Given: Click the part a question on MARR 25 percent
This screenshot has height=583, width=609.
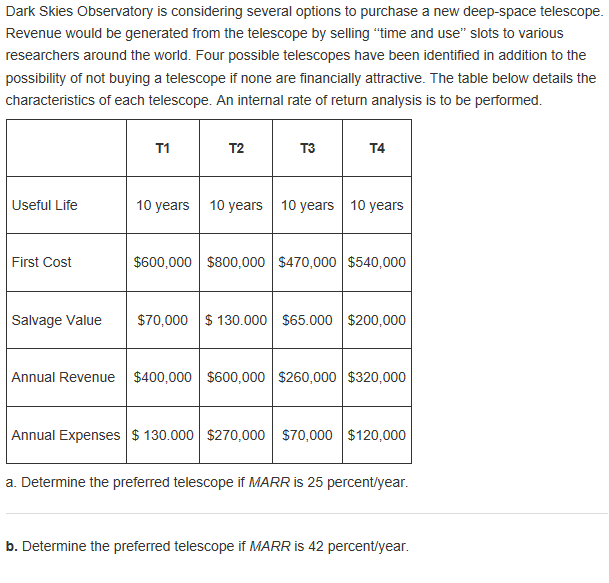Looking at the screenshot, I should pos(207,482).
